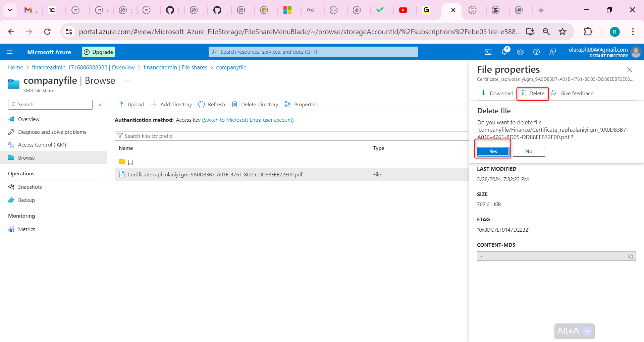Switch to the Microsoft tab
The width and height of the screenshot is (644, 342).
(287, 10)
